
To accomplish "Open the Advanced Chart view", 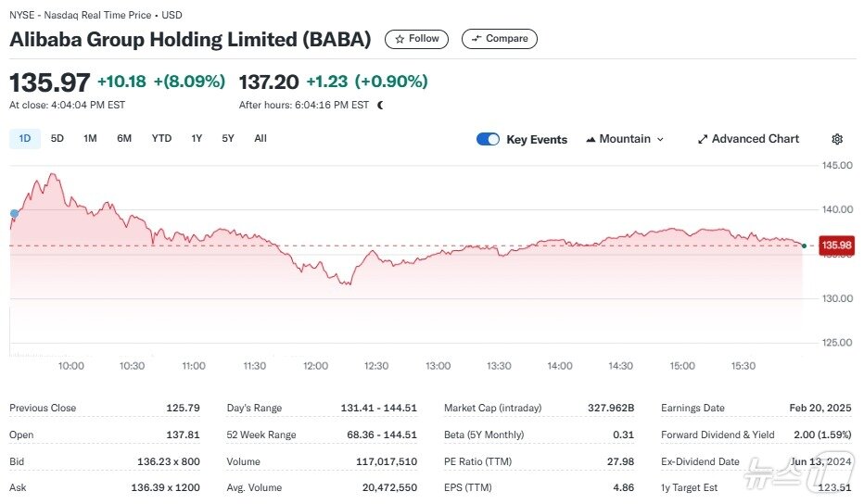I will pyautogui.click(x=755, y=139).
